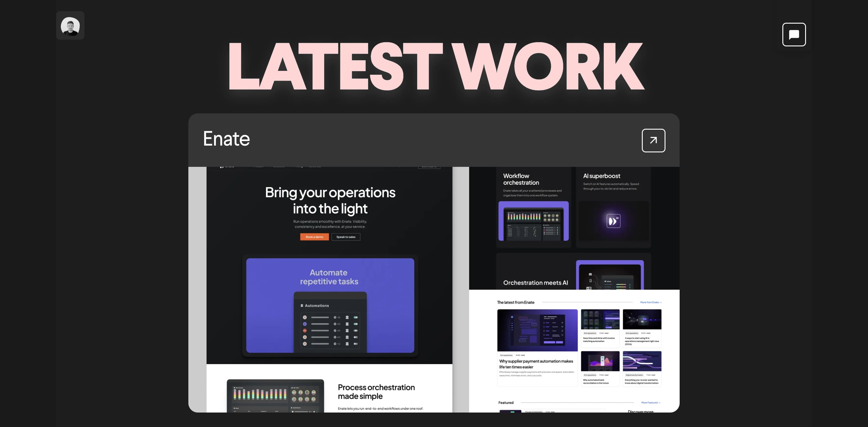Click the profile avatar photo
This screenshot has height=427, width=868.
pyautogui.click(x=70, y=26)
